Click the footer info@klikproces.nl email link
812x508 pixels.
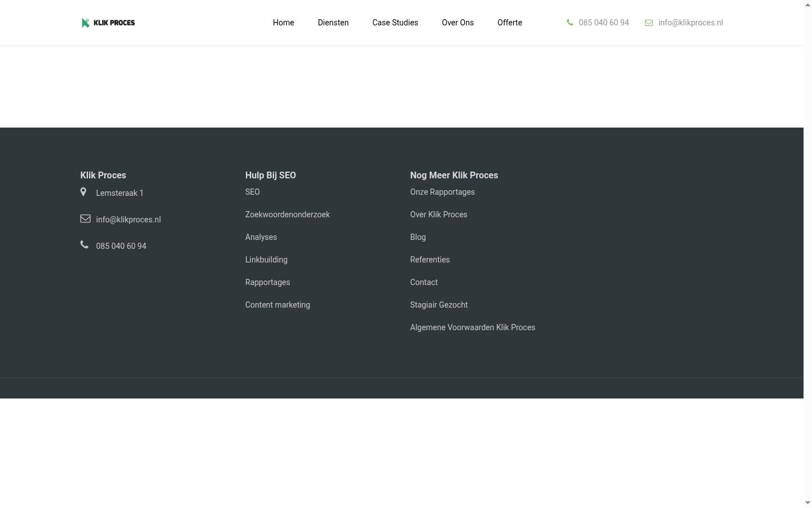pos(129,220)
